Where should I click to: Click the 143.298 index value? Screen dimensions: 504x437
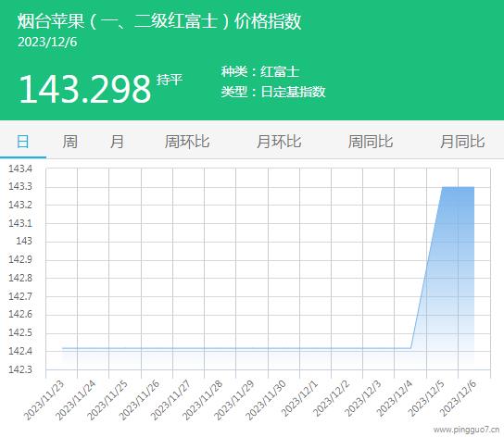coord(85,89)
